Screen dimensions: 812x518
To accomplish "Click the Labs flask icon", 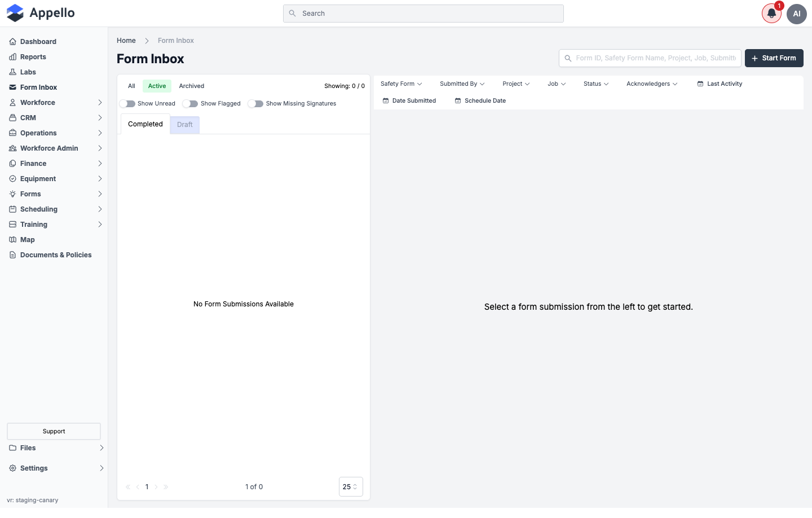I will [12, 72].
